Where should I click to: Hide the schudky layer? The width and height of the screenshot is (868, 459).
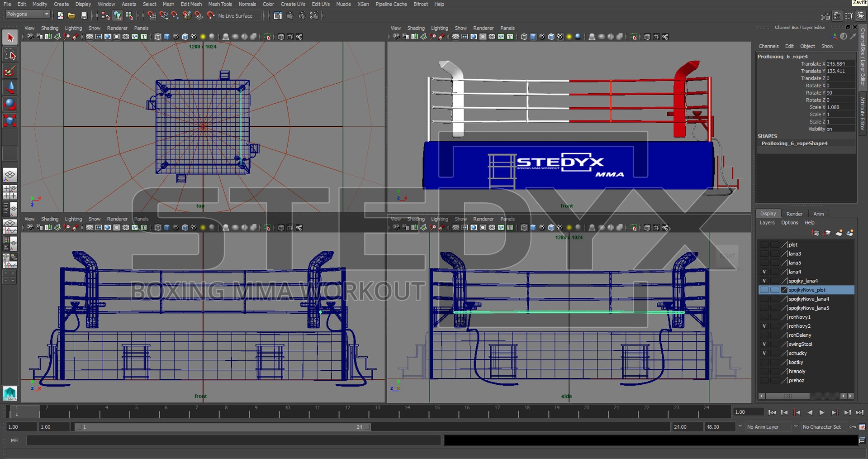pyautogui.click(x=764, y=353)
